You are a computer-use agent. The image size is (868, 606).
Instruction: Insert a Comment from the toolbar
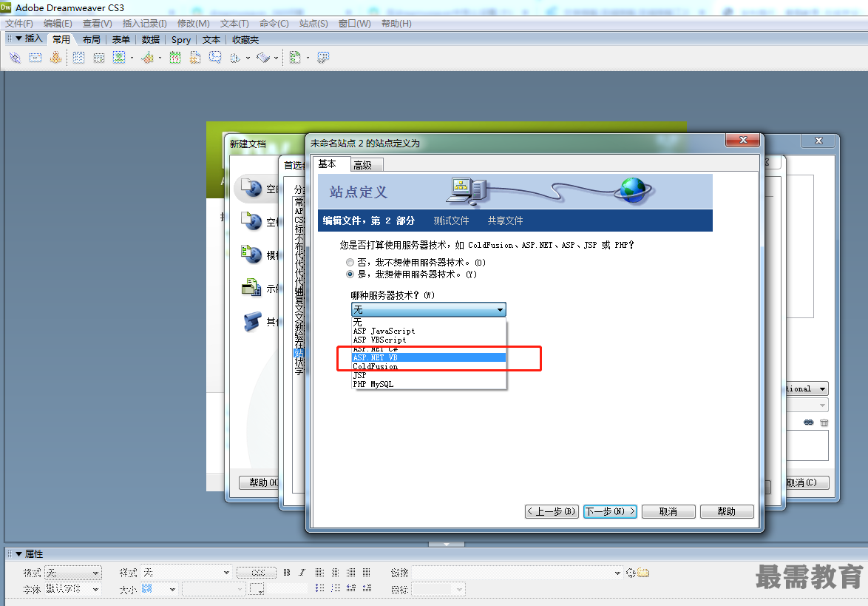pos(215,58)
